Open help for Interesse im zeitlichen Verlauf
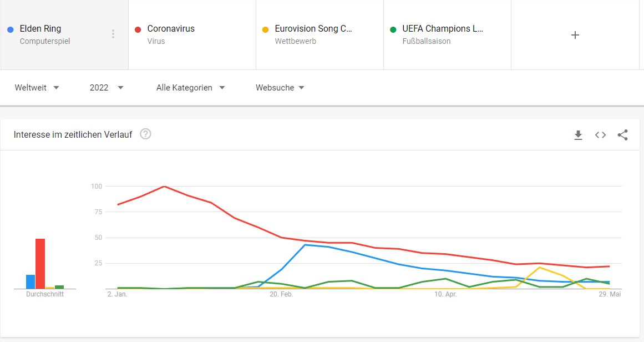The image size is (644, 342). 145,134
